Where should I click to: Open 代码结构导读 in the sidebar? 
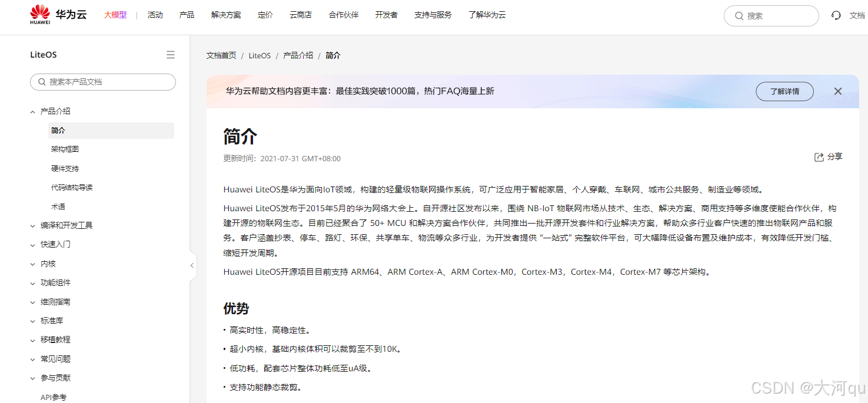click(72, 188)
